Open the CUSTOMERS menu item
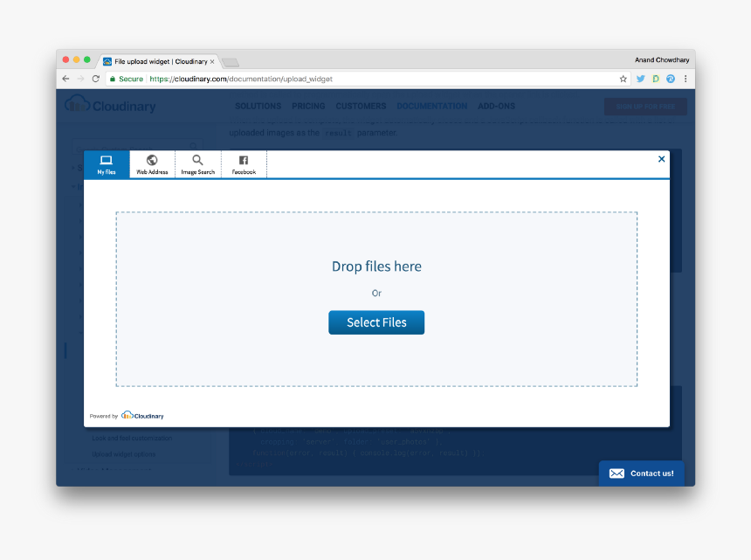751x560 pixels. pyautogui.click(x=361, y=107)
